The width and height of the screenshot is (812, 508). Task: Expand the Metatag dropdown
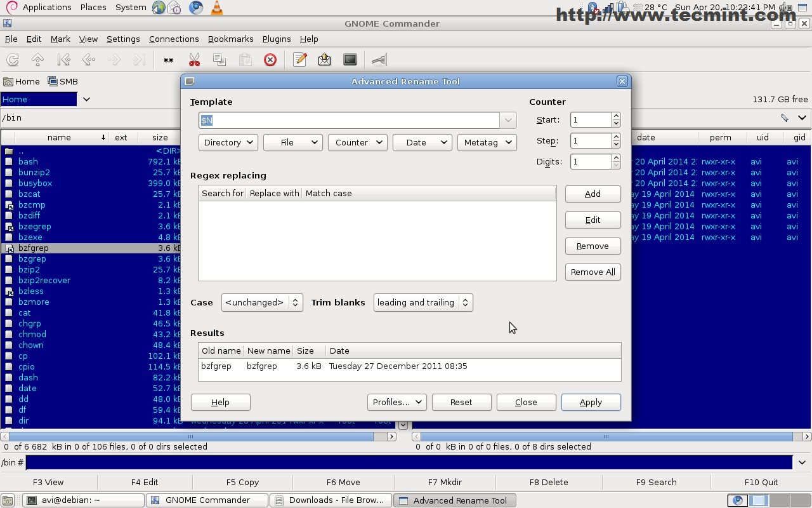click(x=487, y=142)
